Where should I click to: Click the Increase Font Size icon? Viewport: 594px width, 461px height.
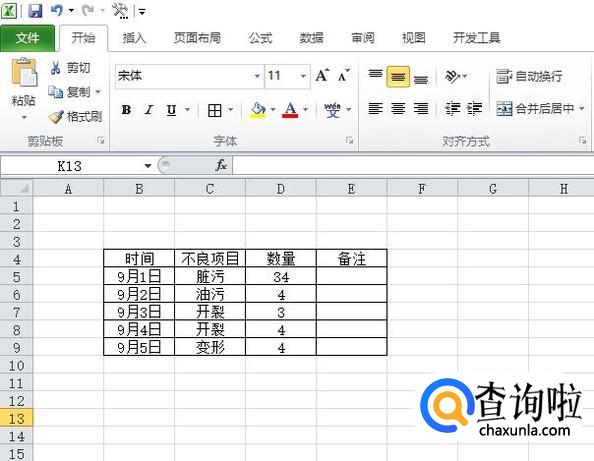pyautogui.click(x=322, y=75)
